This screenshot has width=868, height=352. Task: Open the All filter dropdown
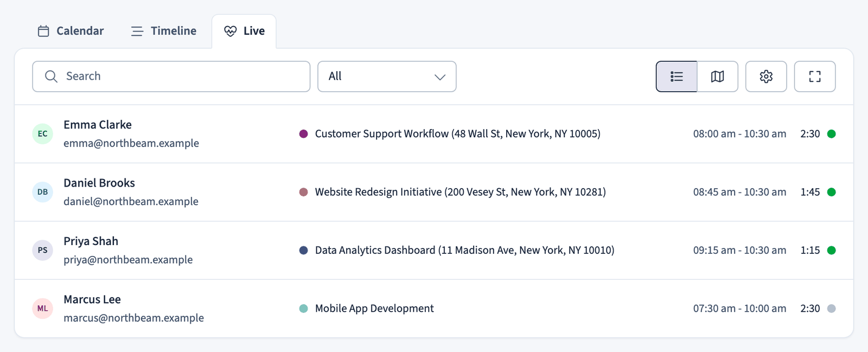387,76
